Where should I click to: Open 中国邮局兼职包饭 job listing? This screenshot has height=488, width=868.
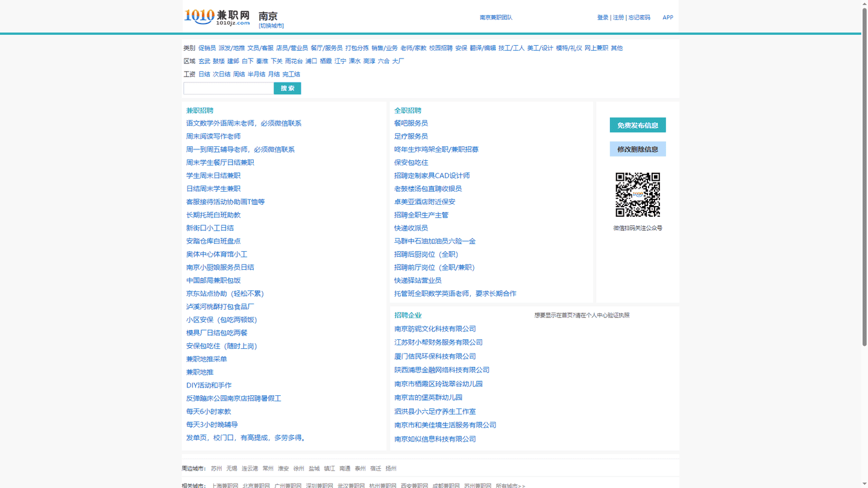[213, 281]
